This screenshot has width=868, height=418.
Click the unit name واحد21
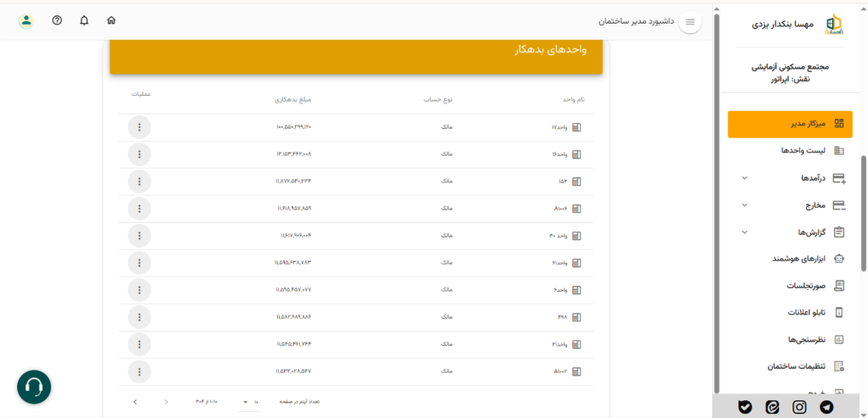559,344
